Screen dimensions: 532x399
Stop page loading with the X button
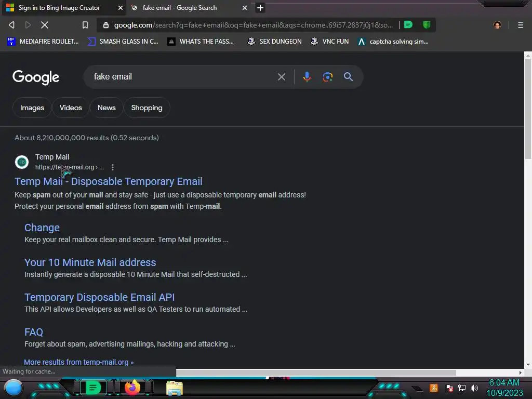(45, 25)
